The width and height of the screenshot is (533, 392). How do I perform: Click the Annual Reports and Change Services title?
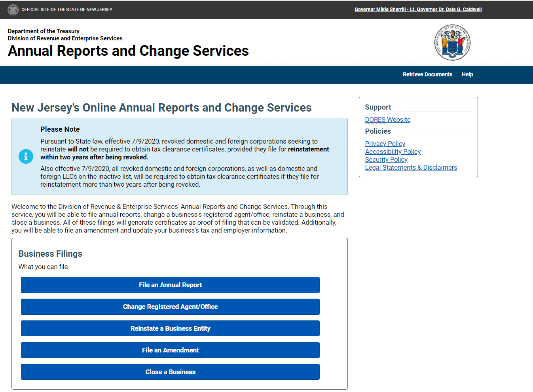click(x=128, y=51)
